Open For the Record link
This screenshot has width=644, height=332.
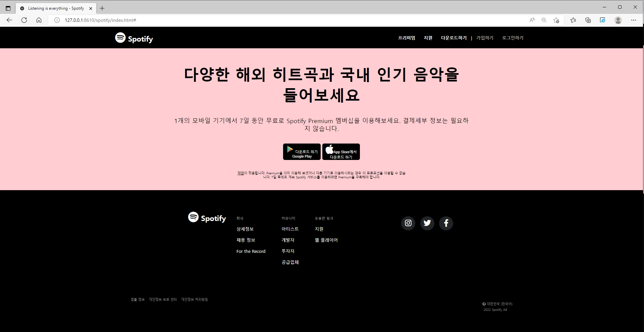tap(251, 251)
